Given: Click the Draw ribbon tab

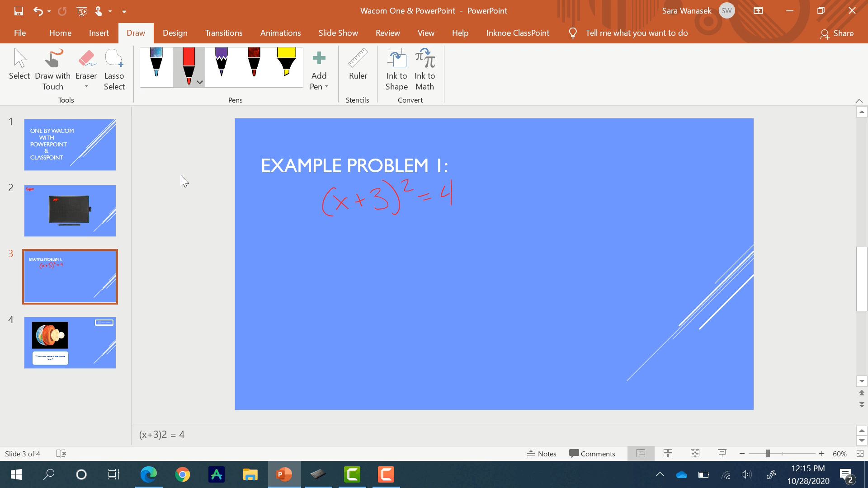Looking at the screenshot, I should pyautogui.click(x=136, y=33).
